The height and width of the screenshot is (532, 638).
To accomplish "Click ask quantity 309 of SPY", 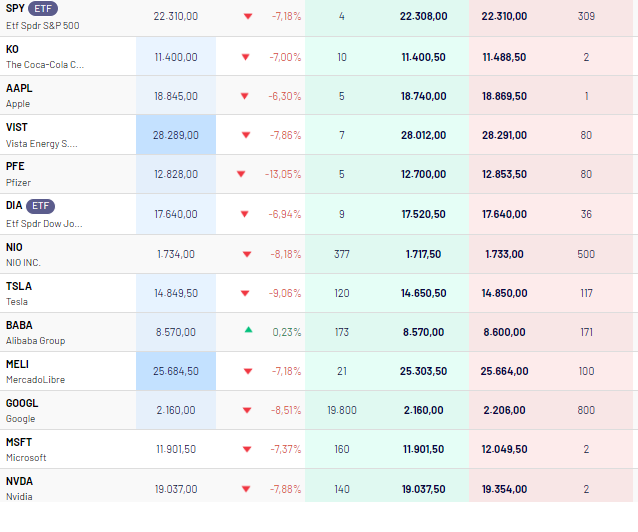I will (586, 16).
